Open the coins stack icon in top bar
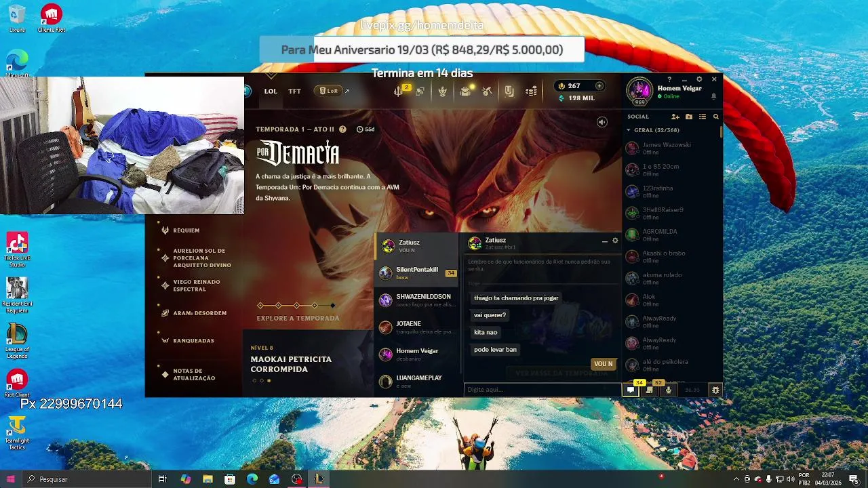Screen dimensions: 868x488 (x=531, y=91)
